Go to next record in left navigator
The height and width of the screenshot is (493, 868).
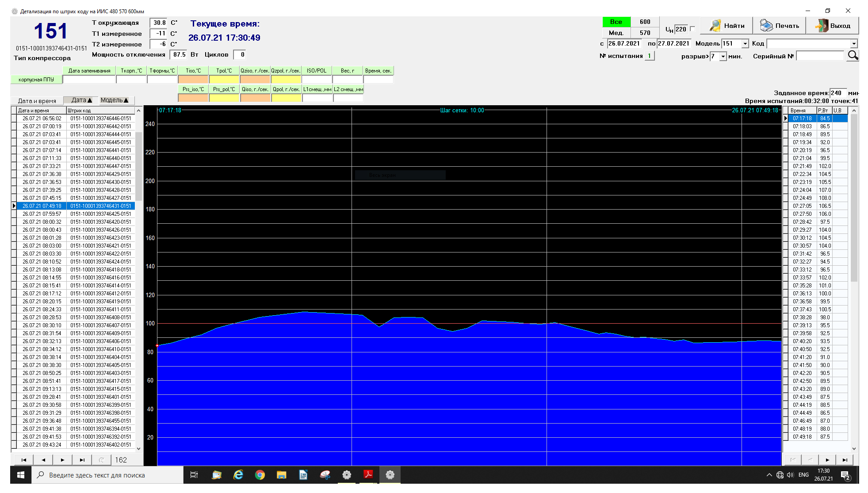click(62, 460)
